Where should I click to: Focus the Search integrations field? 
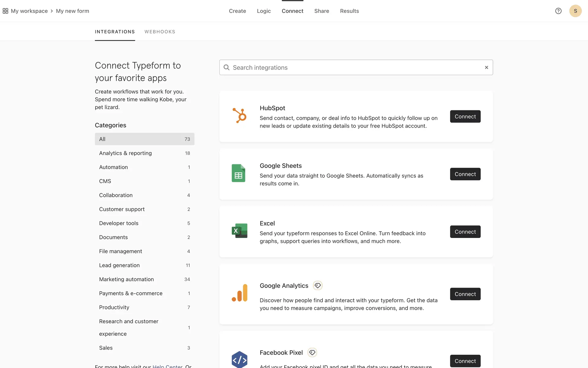355,67
